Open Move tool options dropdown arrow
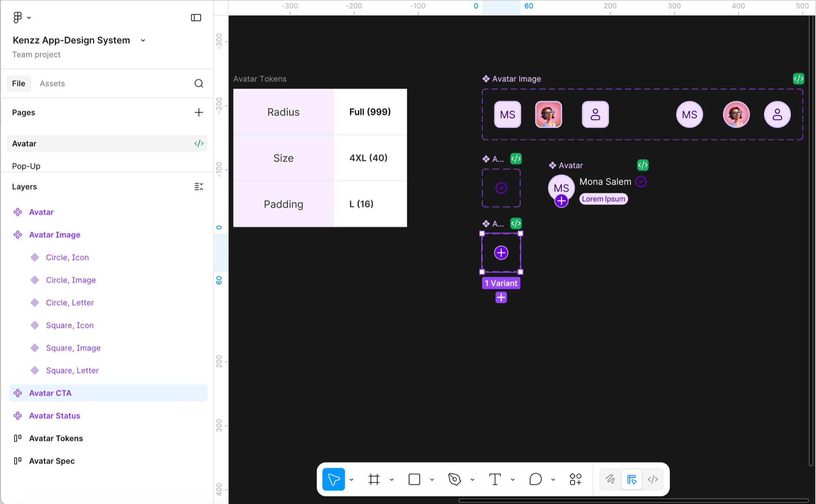 [351, 480]
